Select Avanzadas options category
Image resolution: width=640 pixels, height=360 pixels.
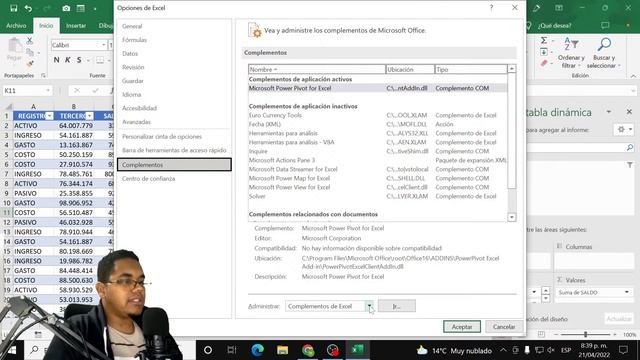136,122
